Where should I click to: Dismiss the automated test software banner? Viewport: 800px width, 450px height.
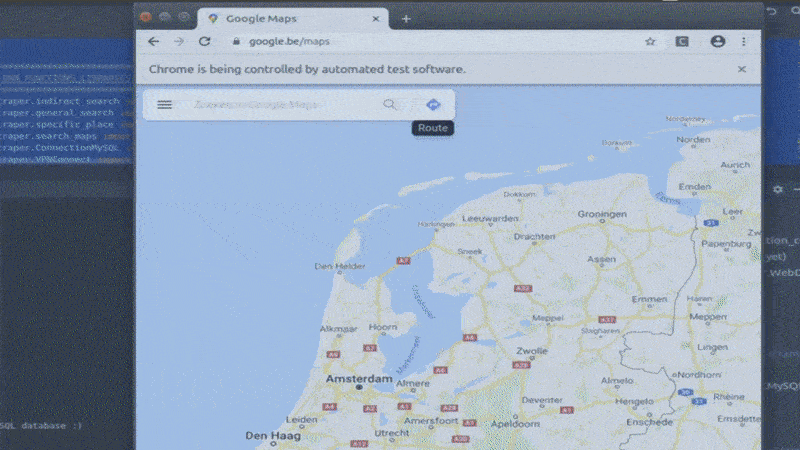[x=742, y=69]
